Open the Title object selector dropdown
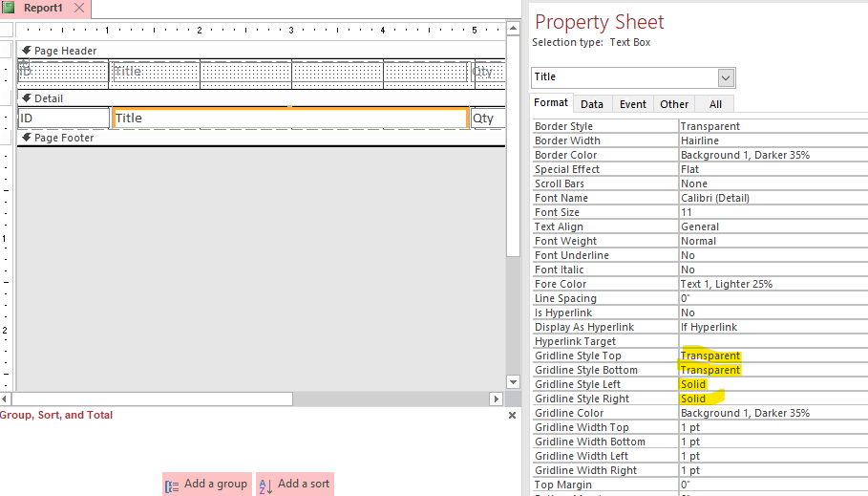The width and height of the screenshot is (868, 496). point(726,77)
